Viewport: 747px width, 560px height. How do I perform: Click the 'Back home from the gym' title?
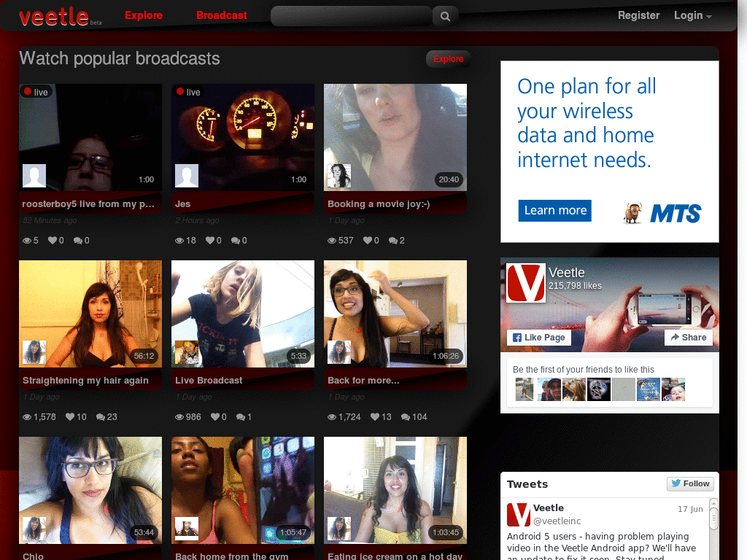[x=231, y=556]
